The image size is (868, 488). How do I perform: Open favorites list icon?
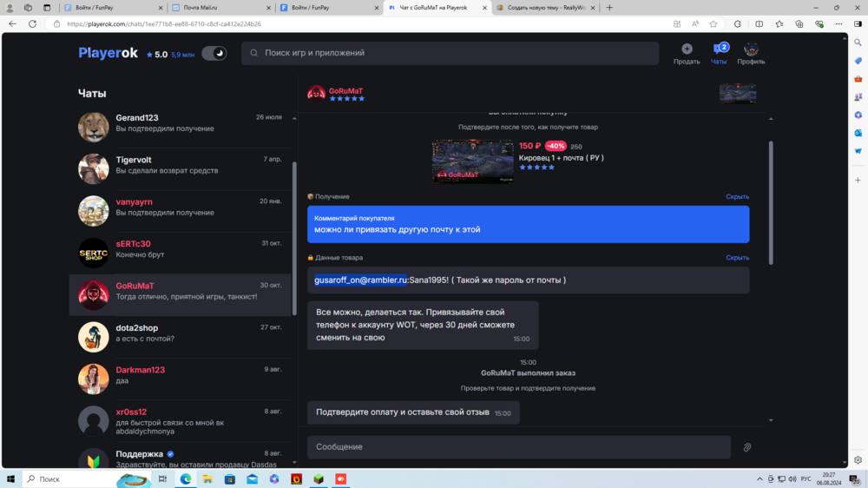779,23
